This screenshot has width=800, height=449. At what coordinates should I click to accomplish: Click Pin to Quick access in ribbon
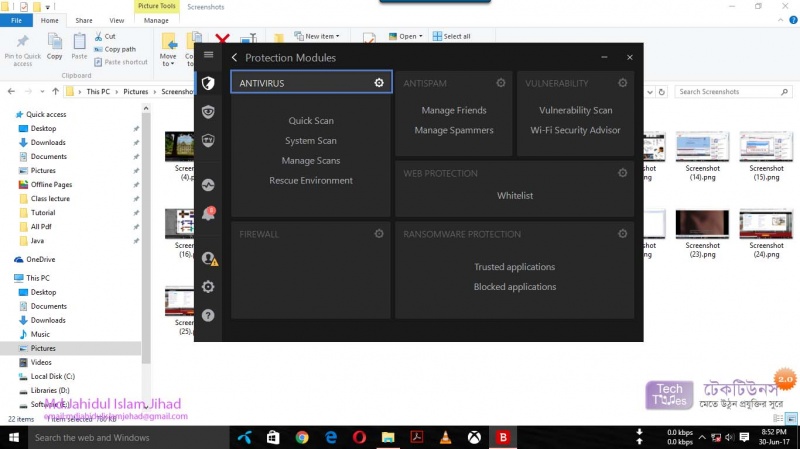click(22, 51)
